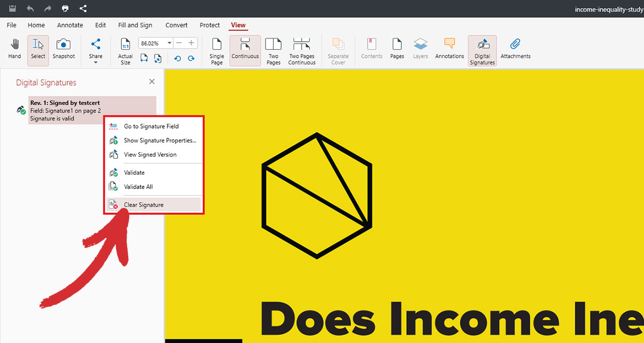The width and height of the screenshot is (644, 343).
Task: Switch to the Select tool
Action: tap(38, 50)
